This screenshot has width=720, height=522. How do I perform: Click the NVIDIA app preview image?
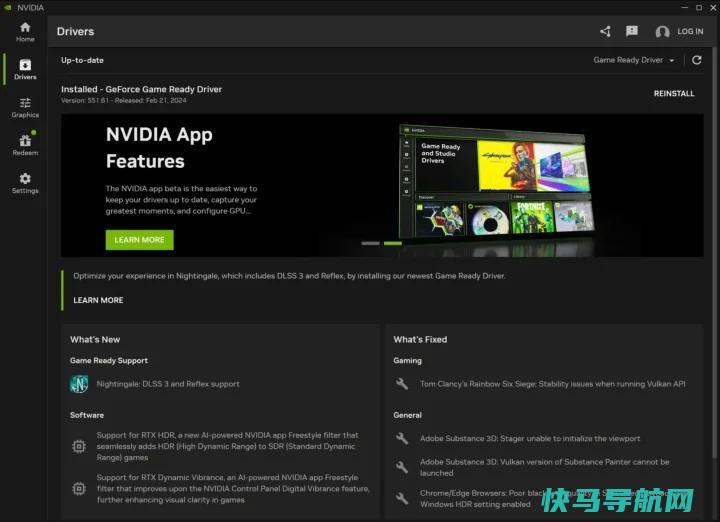tap(497, 181)
